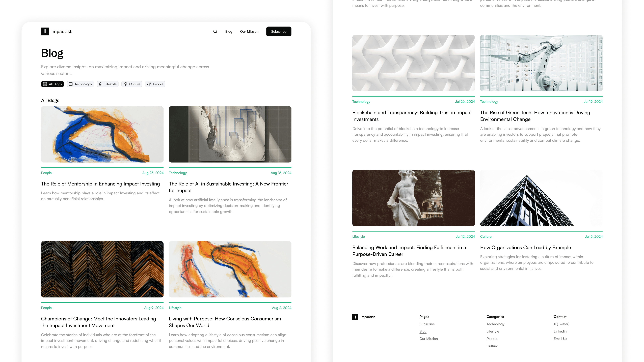
Task: Open the white woven pattern Blockchain thumbnail
Action: click(414, 63)
